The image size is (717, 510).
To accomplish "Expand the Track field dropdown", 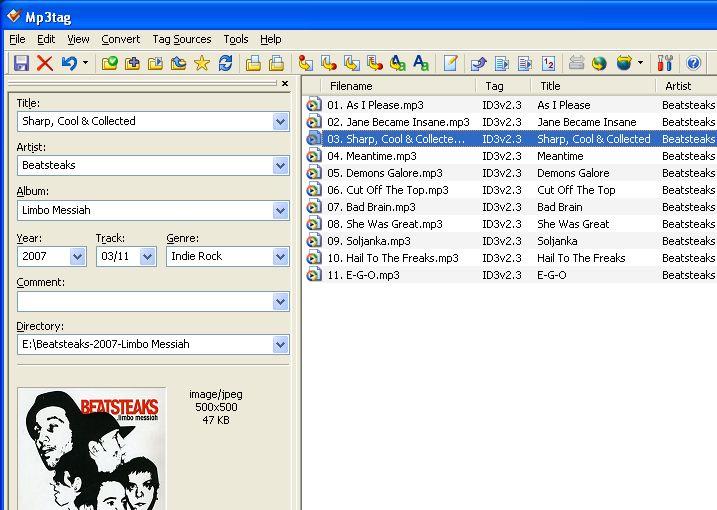I will pyautogui.click(x=147, y=257).
